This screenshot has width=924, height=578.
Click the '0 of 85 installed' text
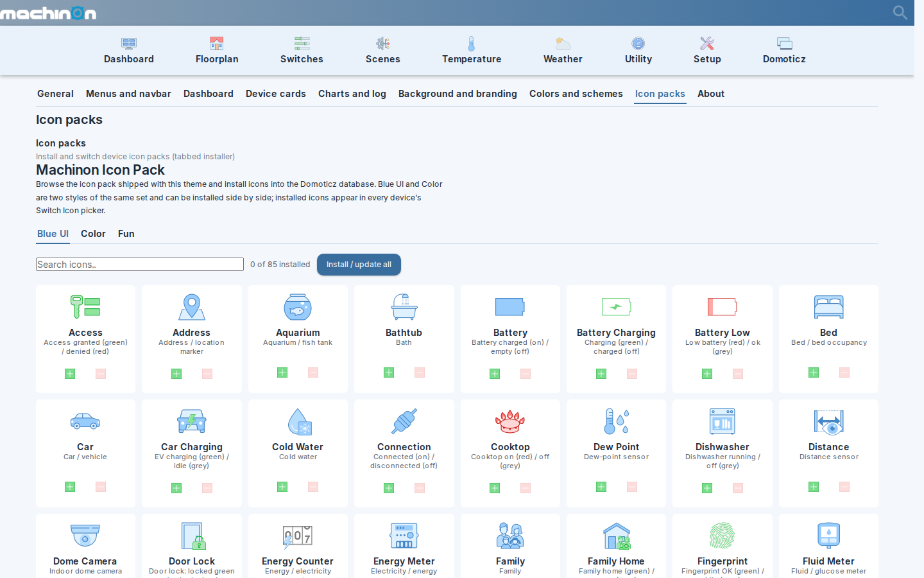click(x=280, y=265)
